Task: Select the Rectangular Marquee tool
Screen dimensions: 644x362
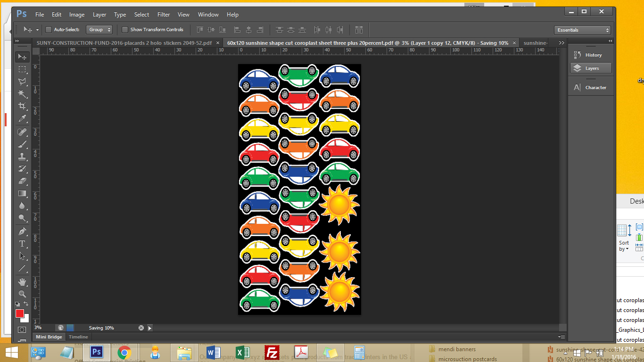Action: click(22, 69)
